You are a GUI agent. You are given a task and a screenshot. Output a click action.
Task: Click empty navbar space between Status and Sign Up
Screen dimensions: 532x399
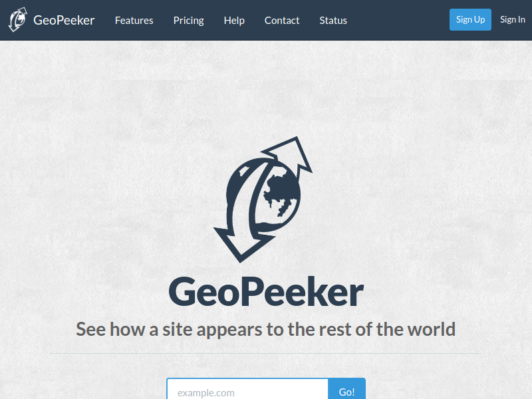point(398,20)
